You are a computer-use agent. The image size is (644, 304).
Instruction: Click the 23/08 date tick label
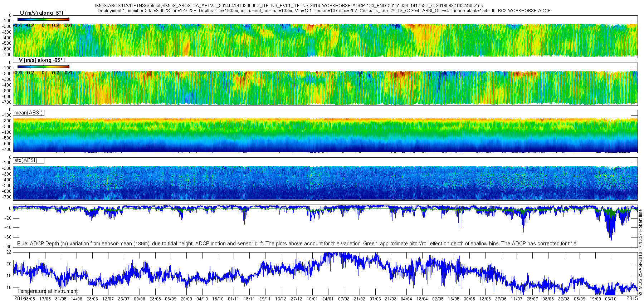[x=155, y=299]
